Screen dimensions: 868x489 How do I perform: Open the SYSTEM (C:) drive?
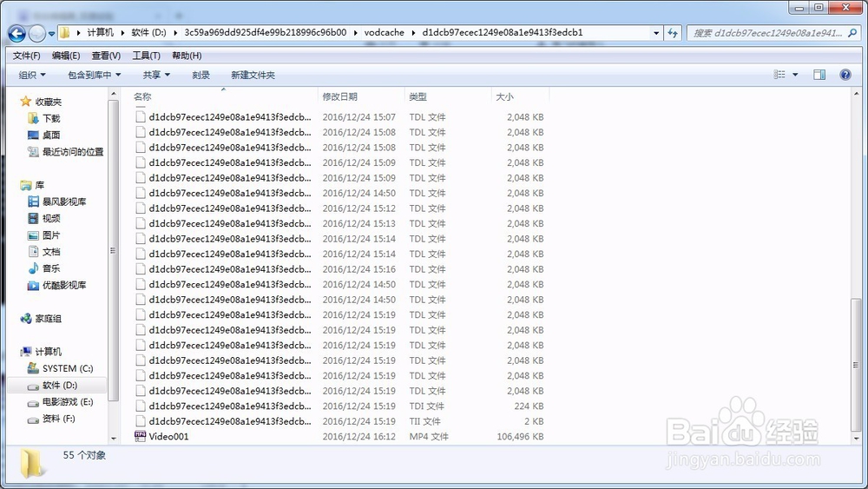(x=67, y=368)
